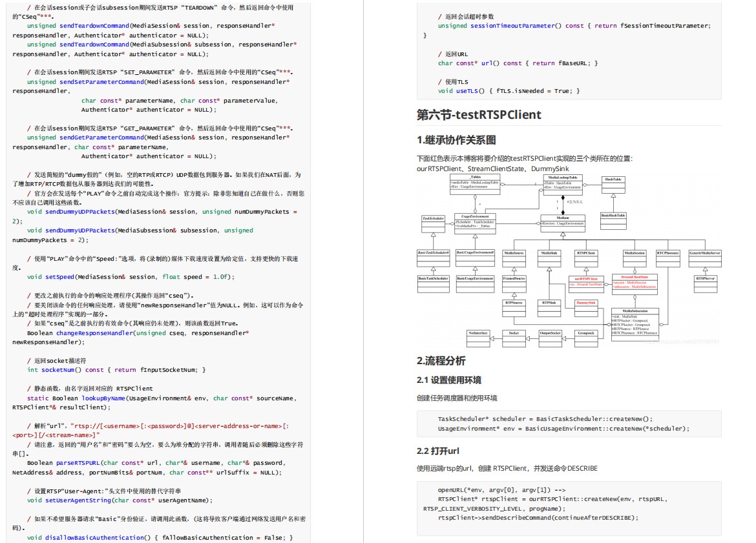Click function name "sendGetParameterCommand"

101,138
